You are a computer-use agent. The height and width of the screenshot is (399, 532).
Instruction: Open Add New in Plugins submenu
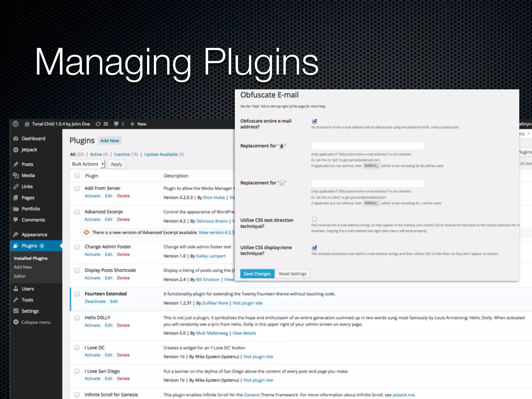pos(23,267)
